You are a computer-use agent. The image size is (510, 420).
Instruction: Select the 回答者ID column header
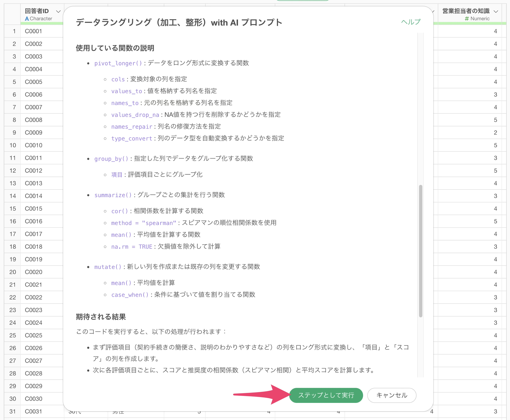click(x=37, y=11)
